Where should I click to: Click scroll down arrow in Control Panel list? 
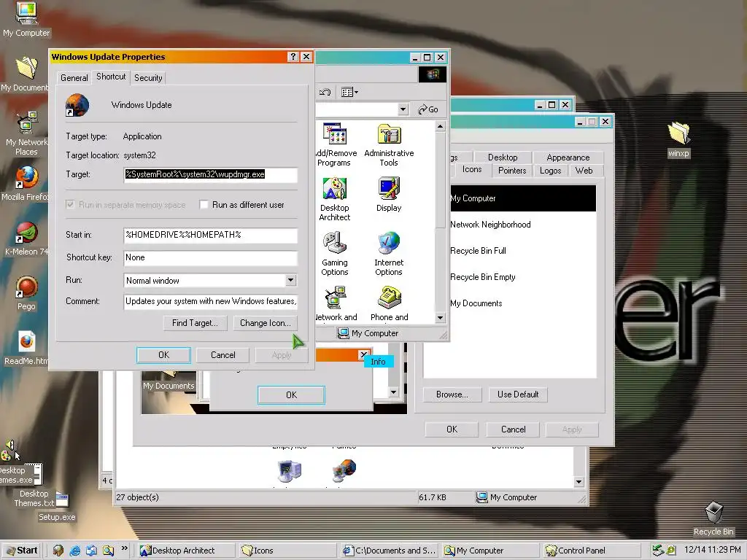[x=440, y=318]
